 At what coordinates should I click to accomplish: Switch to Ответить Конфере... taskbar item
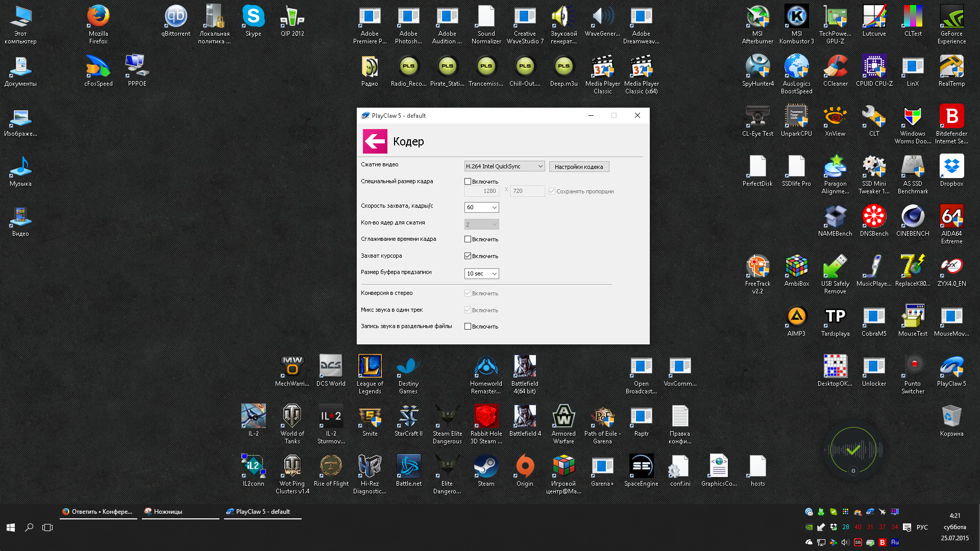(x=98, y=512)
